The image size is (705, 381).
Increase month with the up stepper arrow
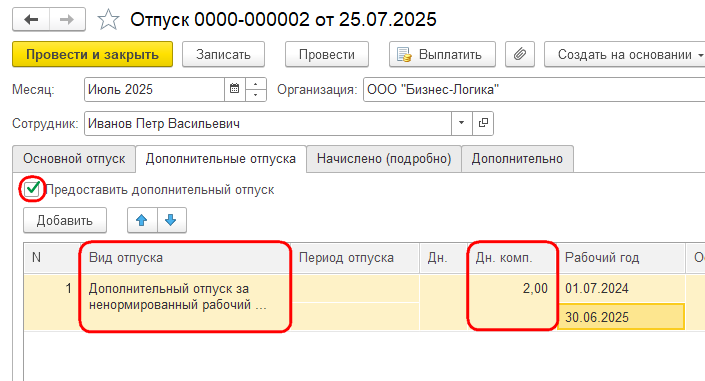tap(255, 84)
